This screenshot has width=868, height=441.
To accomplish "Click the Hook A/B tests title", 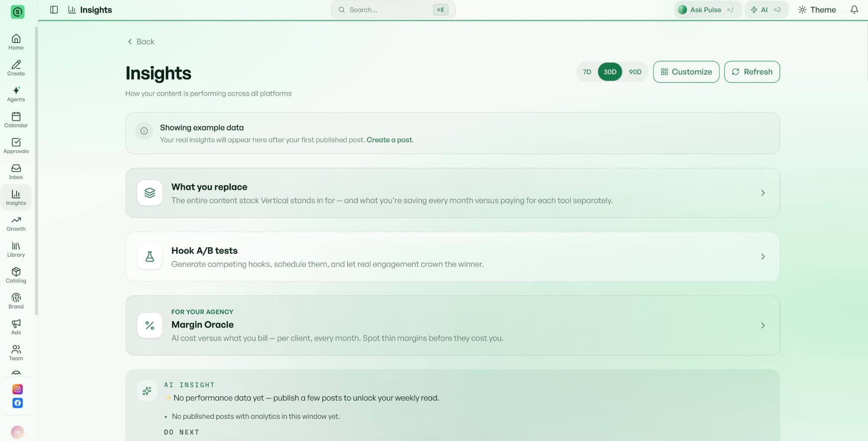I will tap(204, 251).
